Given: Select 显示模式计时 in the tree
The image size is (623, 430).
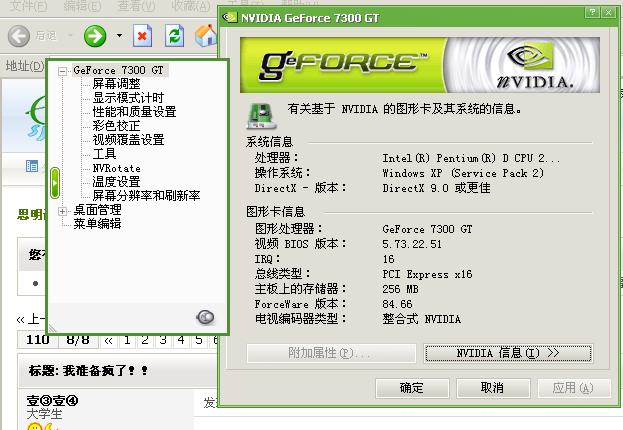Looking at the screenshot, I should point(128,98).
